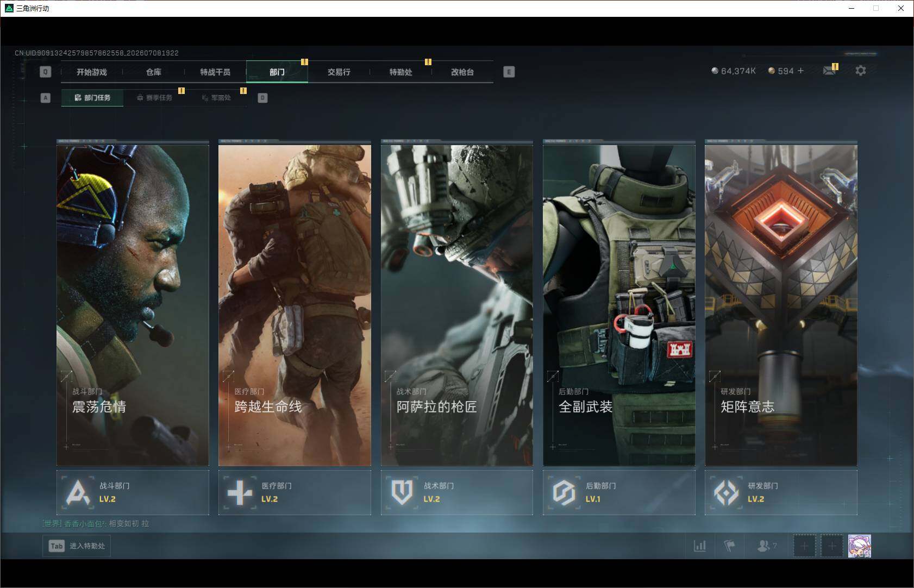Click the D key hint icon
914x588 pixels.
(262, 98)
